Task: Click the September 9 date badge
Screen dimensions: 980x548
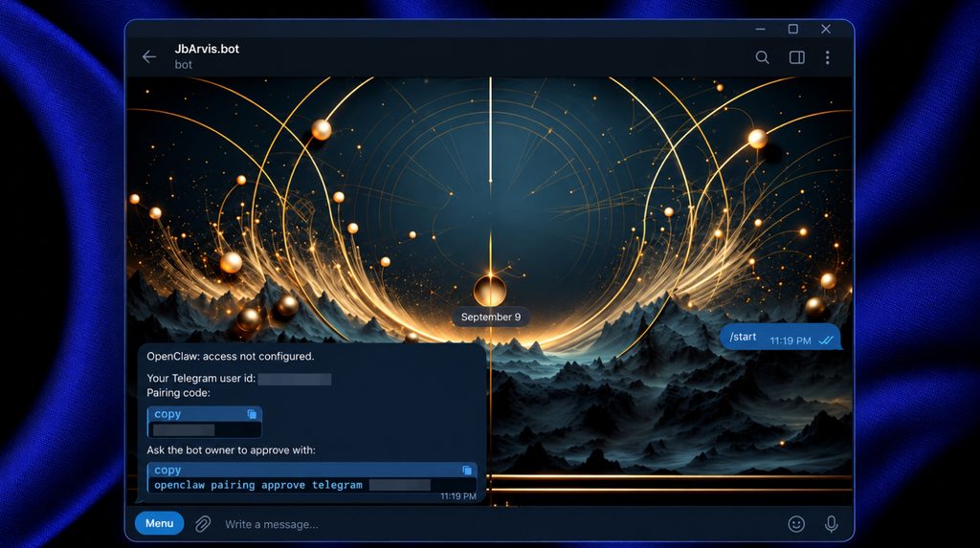Action: click(491, 317)
